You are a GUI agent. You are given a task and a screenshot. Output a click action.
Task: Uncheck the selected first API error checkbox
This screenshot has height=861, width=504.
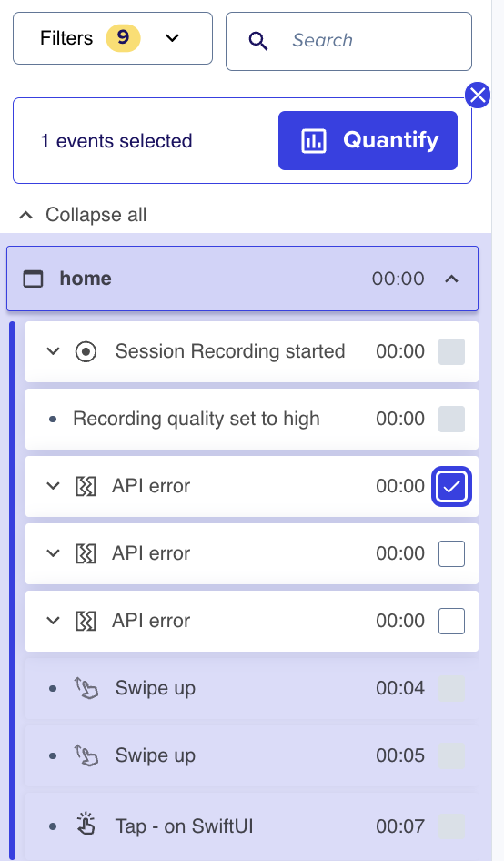(451, 487)
